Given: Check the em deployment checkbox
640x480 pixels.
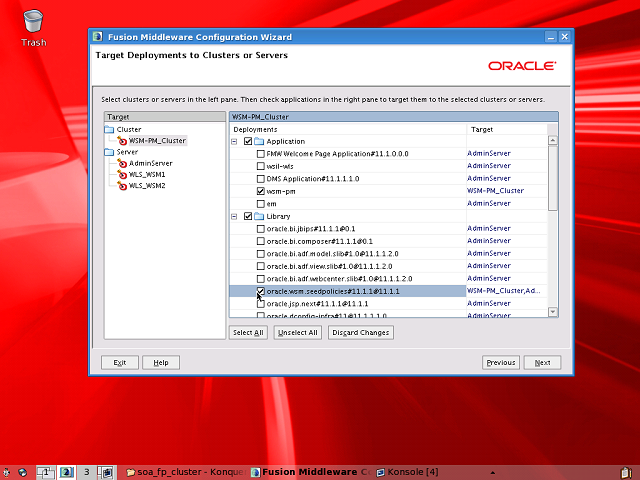Looking at the screenshot, I should [x=260, y=204].
